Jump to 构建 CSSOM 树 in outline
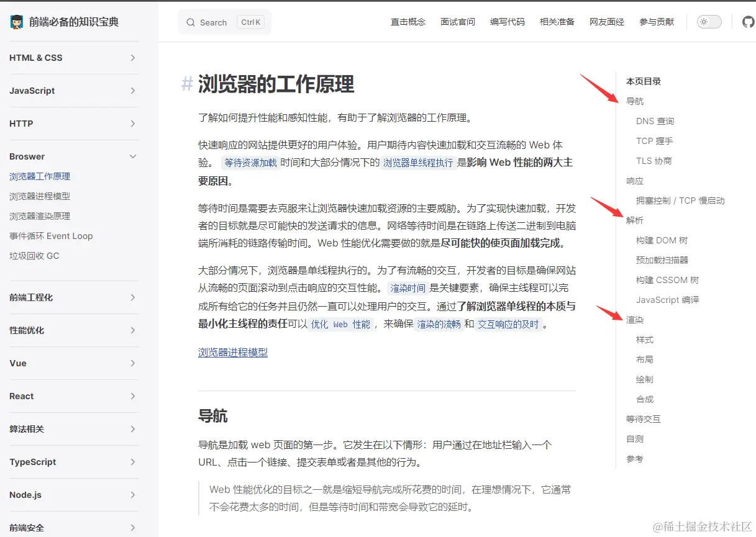The width and height of the screenshot is (756, 537). click(x=667, y=280)
